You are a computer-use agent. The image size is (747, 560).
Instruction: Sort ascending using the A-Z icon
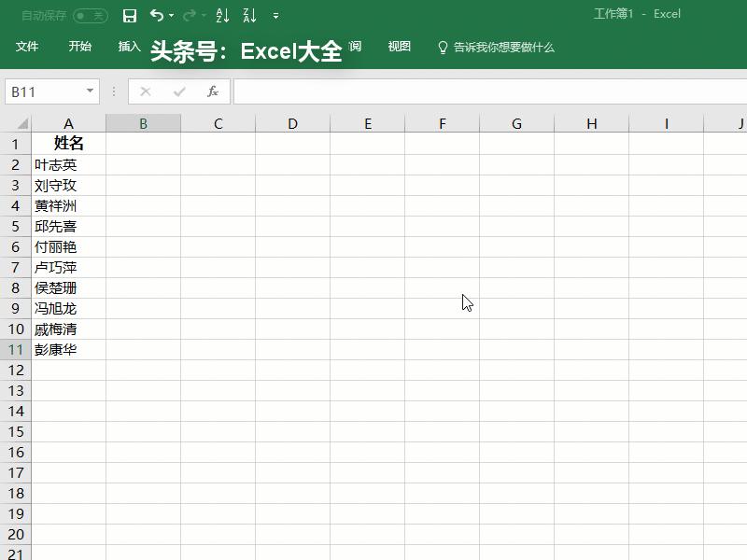[x=221, y=15]
